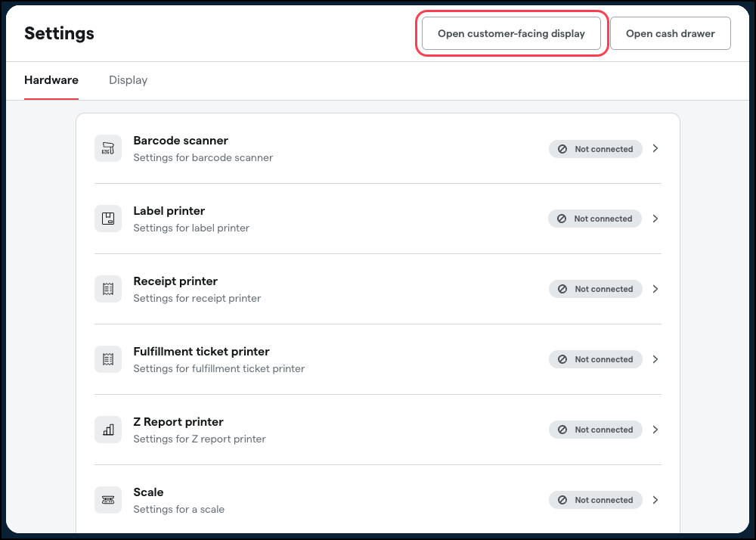
Task: Open the cash drawer
Action: click(x=670, y=33)
